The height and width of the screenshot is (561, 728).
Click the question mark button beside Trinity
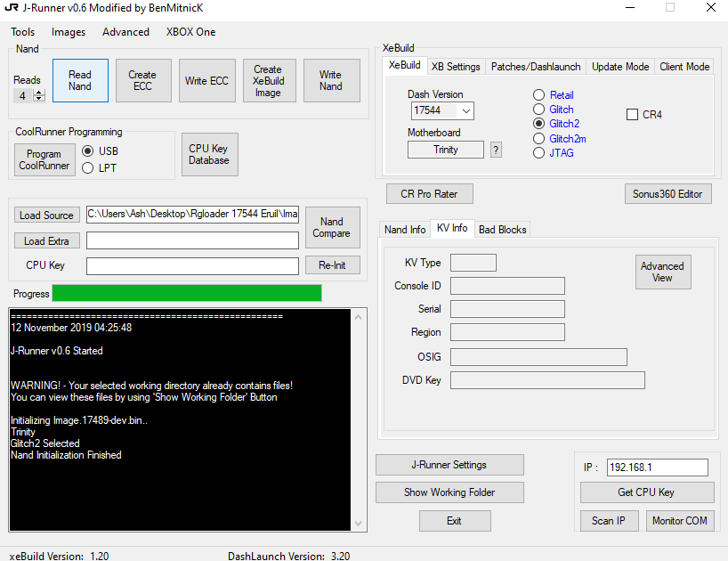496,150
